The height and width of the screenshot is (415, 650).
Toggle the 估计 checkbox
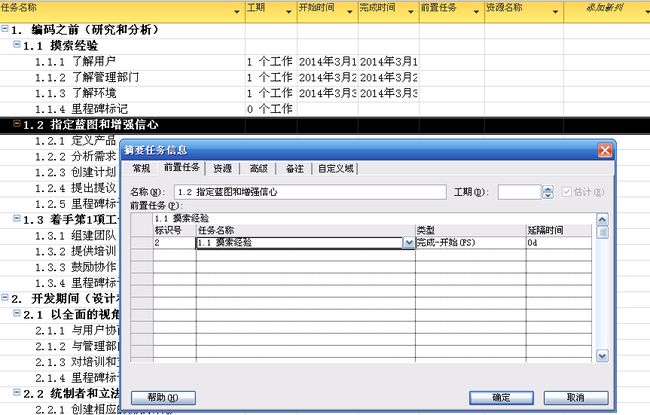(567, 192)
